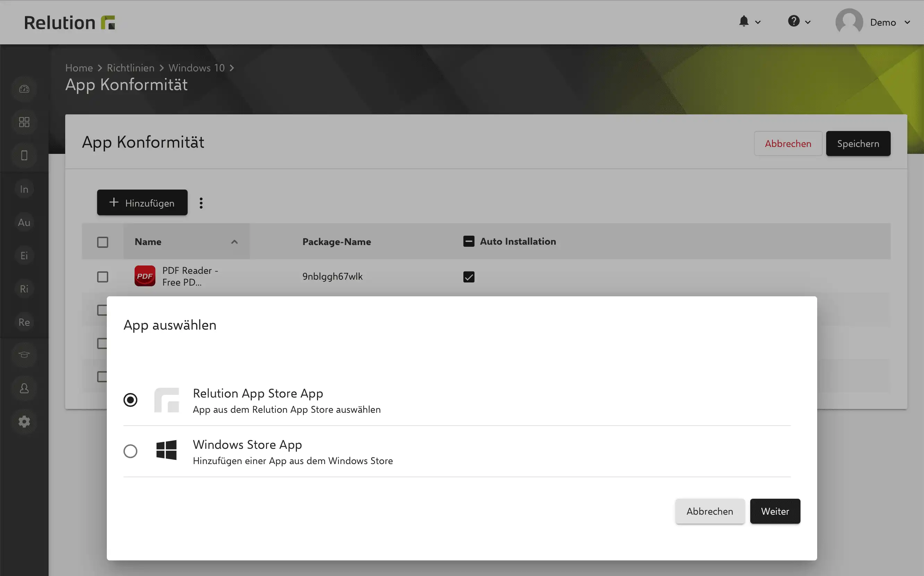The height and width of the screenshot is (576, 924).
Task: Select the Windows Store App radio button
Action: [130, 451]
